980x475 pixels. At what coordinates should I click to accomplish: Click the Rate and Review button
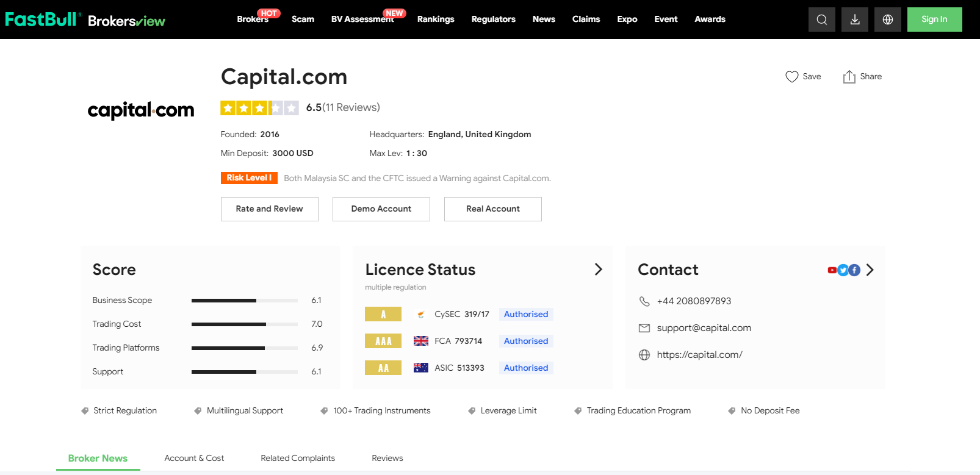(x=270, y=209)
